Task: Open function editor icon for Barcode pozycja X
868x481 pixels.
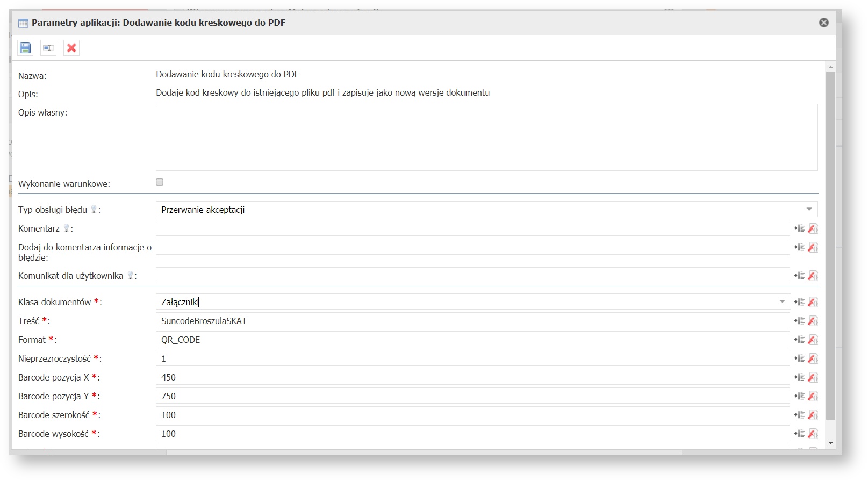Action: (813, 377)
